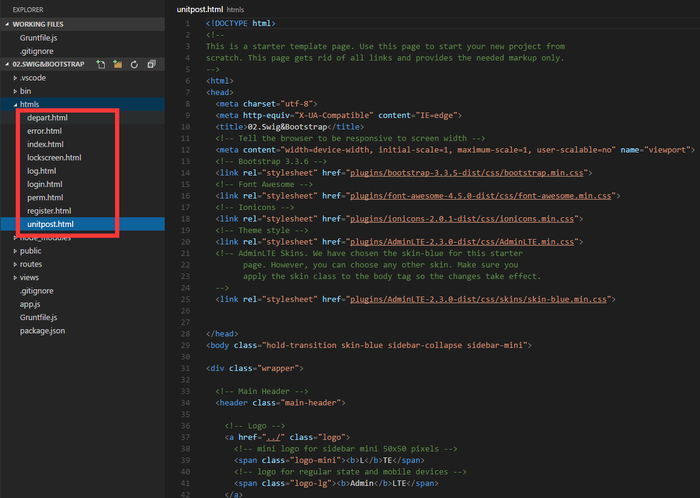Screen dimensions: 700x498
Task: Click the "logo-lg" class value
Action: coord(311,483)
